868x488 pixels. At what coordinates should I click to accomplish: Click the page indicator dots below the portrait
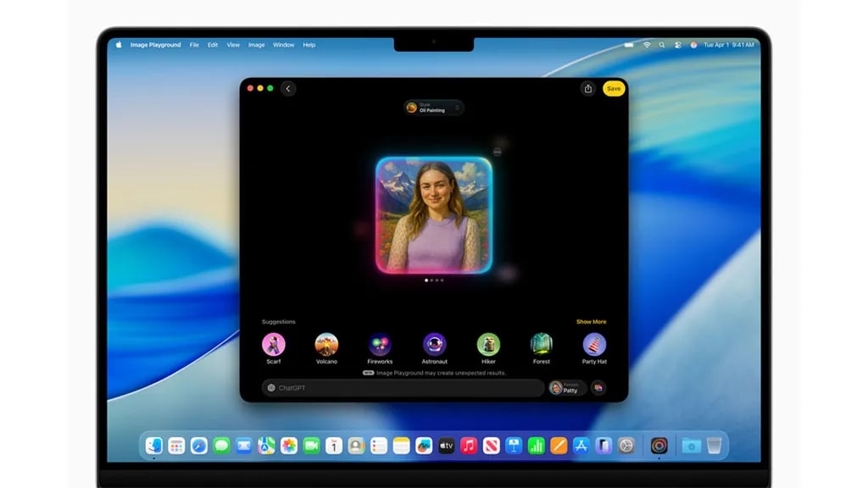(433, 279)
